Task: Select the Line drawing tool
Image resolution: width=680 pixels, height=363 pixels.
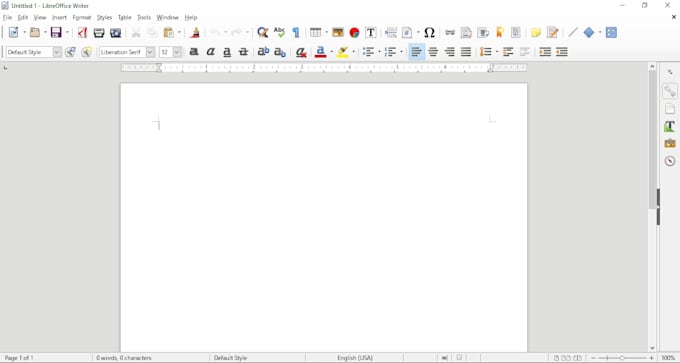Action: pyautogui.click(x=573, y=33)
